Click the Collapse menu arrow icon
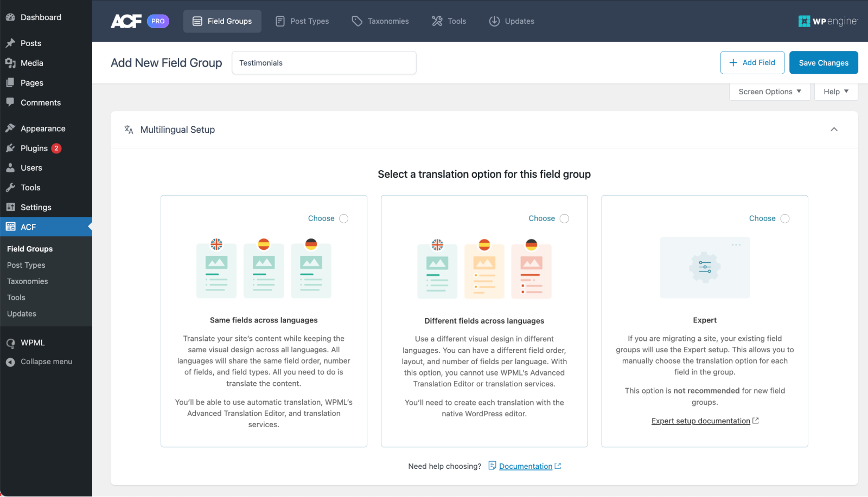Image resolution: width=868 pixels, height=497 pixels. (x=10, y=362)
